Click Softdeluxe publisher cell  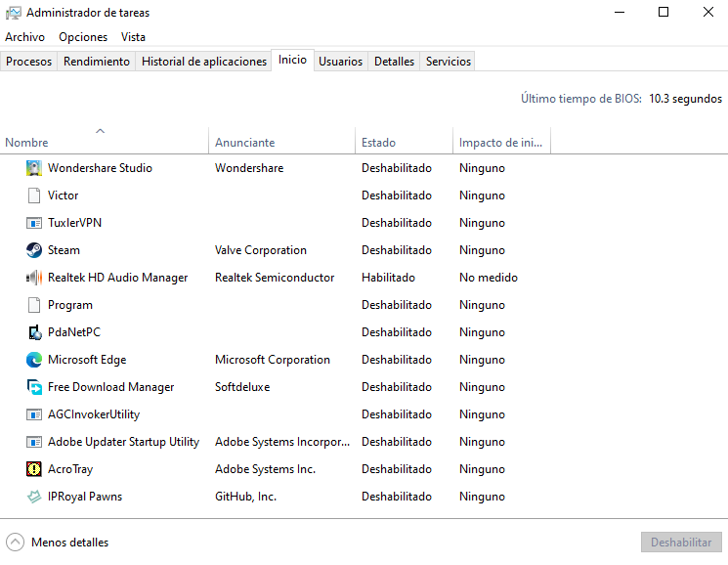point(242,387)
